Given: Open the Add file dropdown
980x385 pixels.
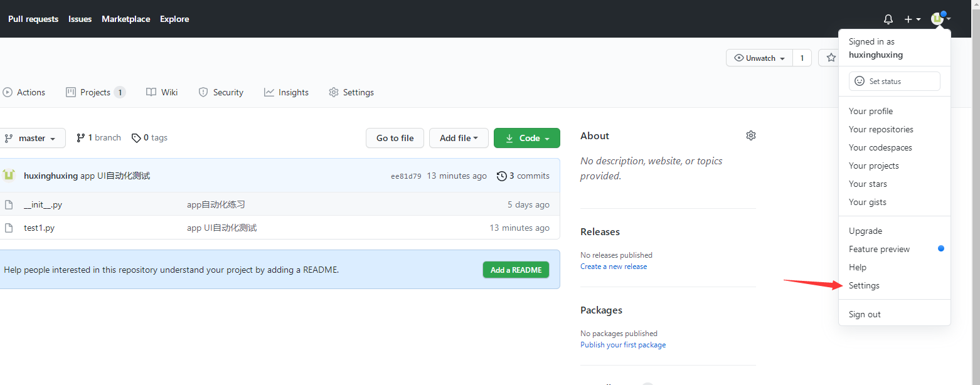Looking at the screenshot, I should click(x=459, y=138).
